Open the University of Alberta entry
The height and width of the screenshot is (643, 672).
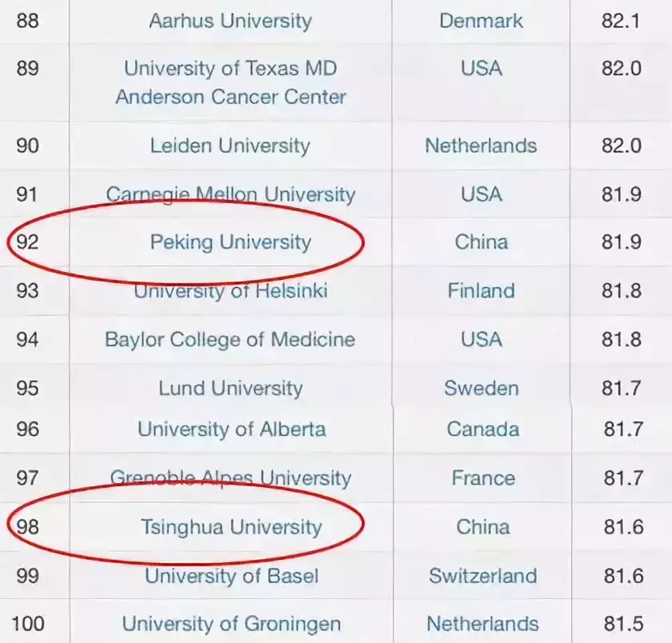(x=231, y=429)
